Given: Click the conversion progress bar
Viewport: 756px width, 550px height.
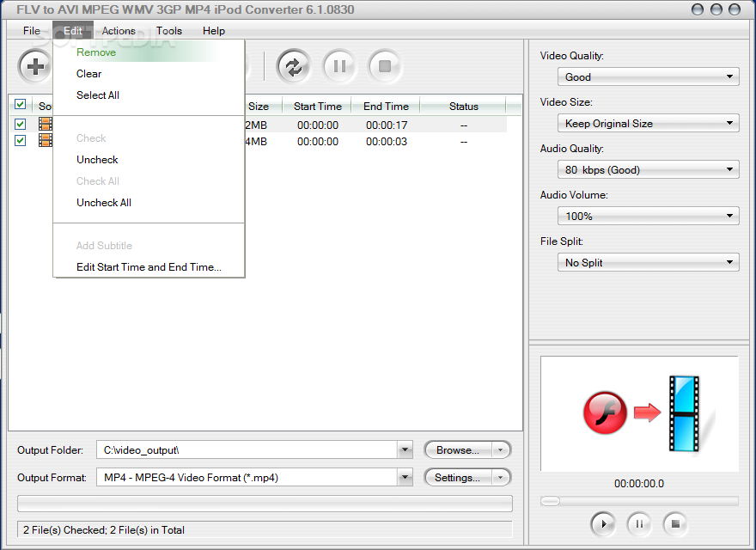Looking at the screenshot, I should 265,504.
